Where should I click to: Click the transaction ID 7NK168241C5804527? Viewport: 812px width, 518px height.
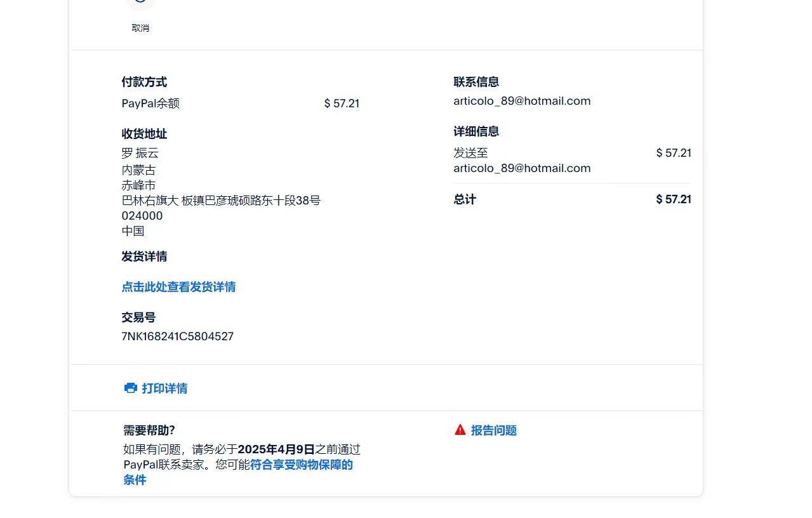click(177, 336)
